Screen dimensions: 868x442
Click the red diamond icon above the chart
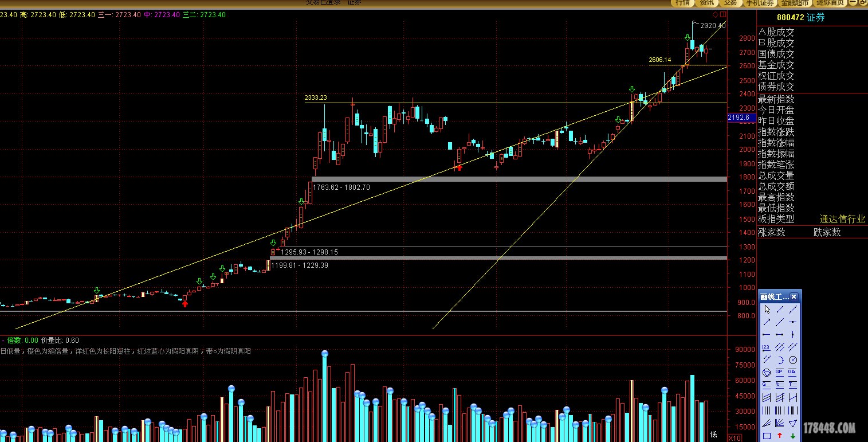click(715, 14)
